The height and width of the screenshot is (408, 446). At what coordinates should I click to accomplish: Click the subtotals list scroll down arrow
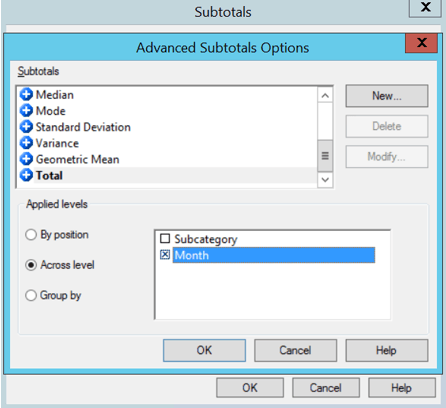click(x=325, y=180)
